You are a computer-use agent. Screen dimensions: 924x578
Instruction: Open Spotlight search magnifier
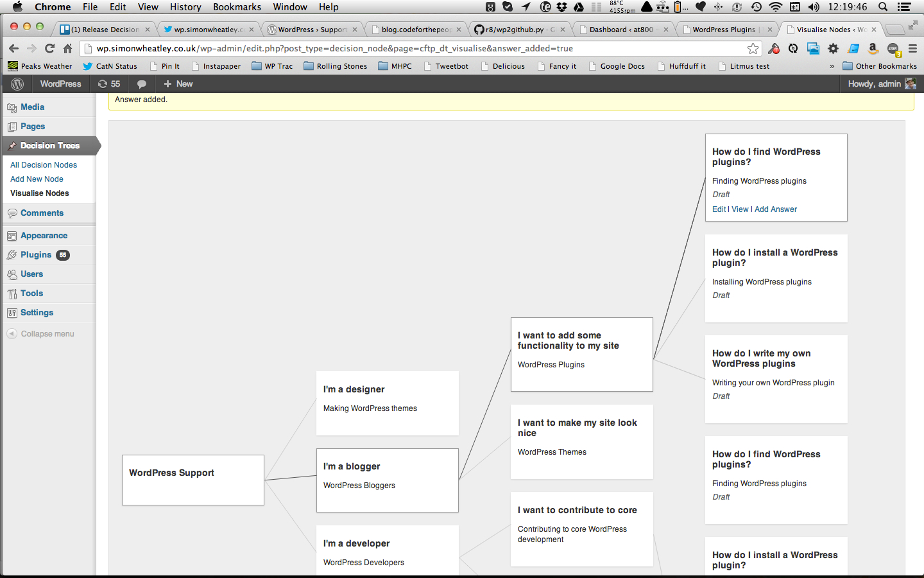(883, 7)
